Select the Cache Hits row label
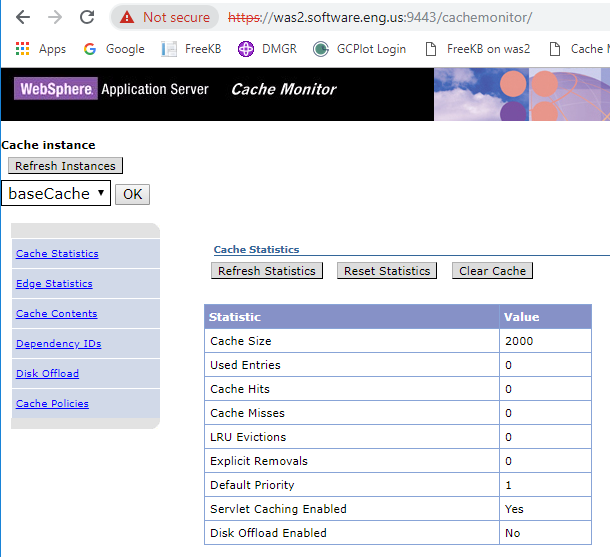Viewport: 610px width, 557px height. pyautogui.click(x=240, y=389)
